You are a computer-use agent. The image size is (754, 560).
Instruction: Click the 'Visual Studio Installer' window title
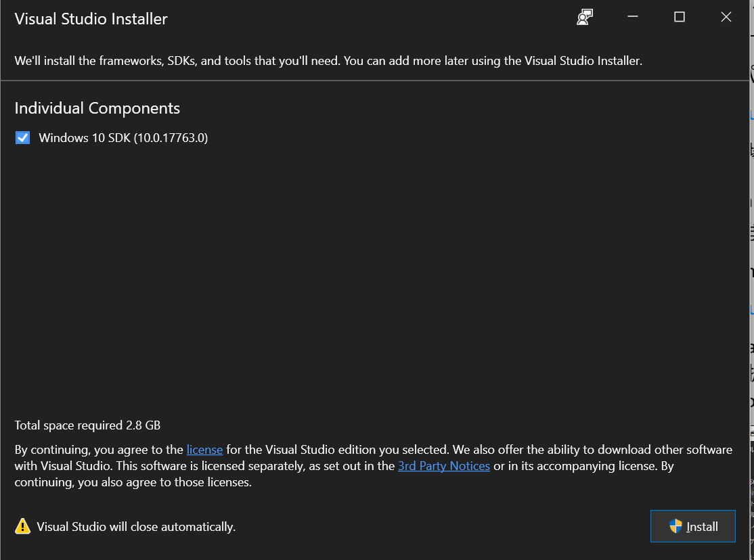[x=91, y=19]
